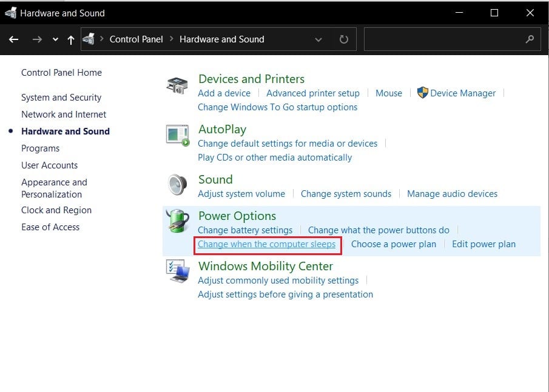The width and height of the screenshot is (549, 392).
Task: Select Network and Internet in sidebar
Action: pos(64,115)
